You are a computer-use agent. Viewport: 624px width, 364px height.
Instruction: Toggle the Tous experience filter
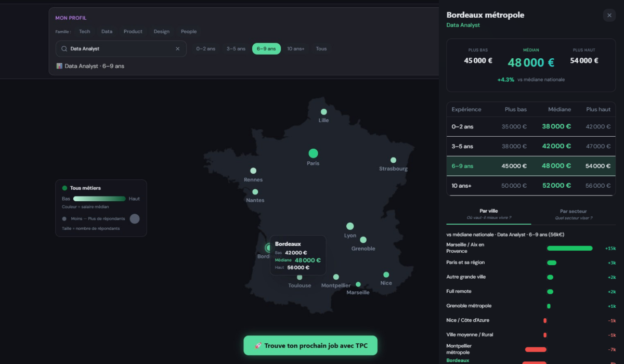(321, 49)
